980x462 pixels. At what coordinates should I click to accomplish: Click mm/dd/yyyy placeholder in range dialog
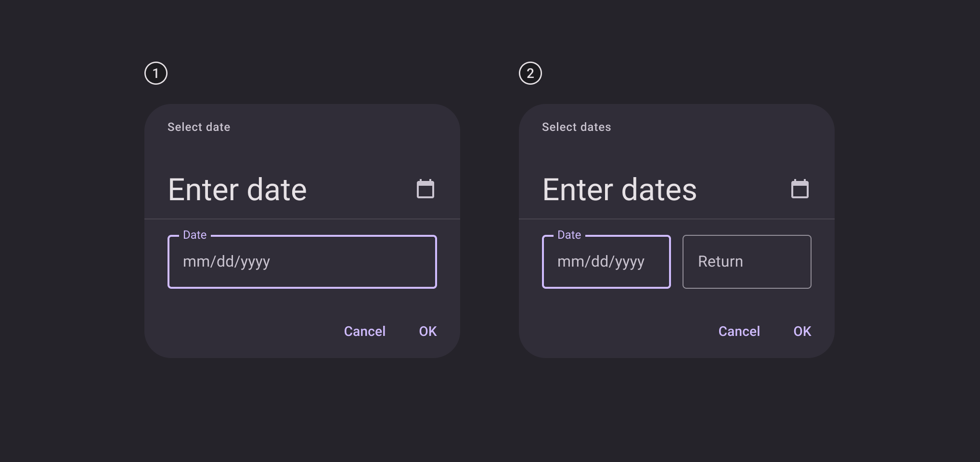pyautogui.click(x=600, y=262)
